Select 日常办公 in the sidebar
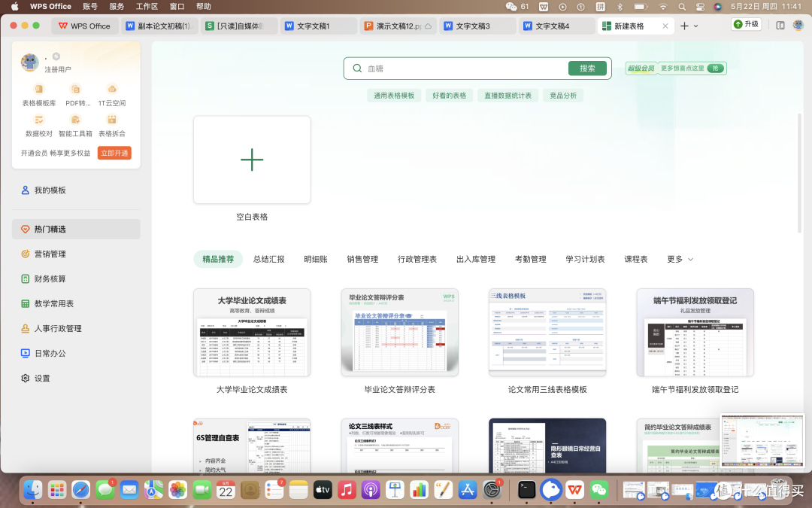This screenshot has width=812, height=508. [x=76, y=354]
